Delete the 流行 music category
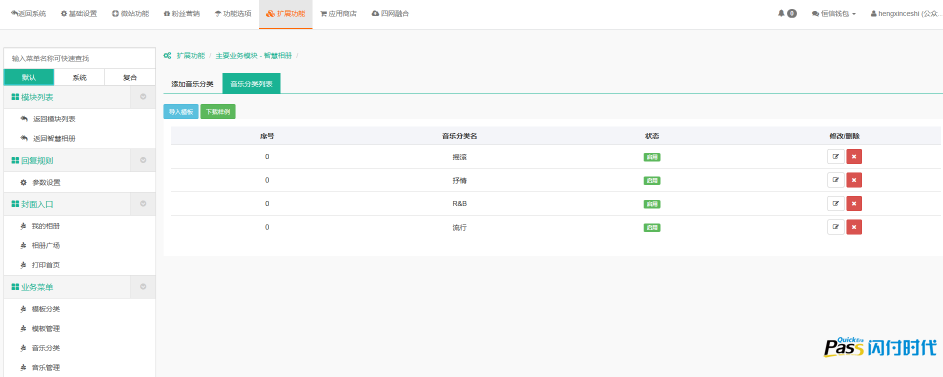 tap(854, 227)
